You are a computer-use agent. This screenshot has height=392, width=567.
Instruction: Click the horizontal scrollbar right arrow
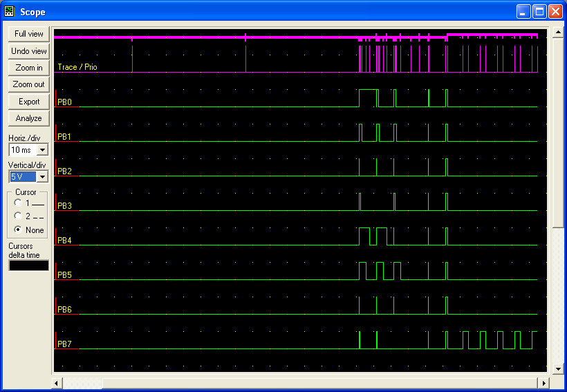tap(543, 383)
